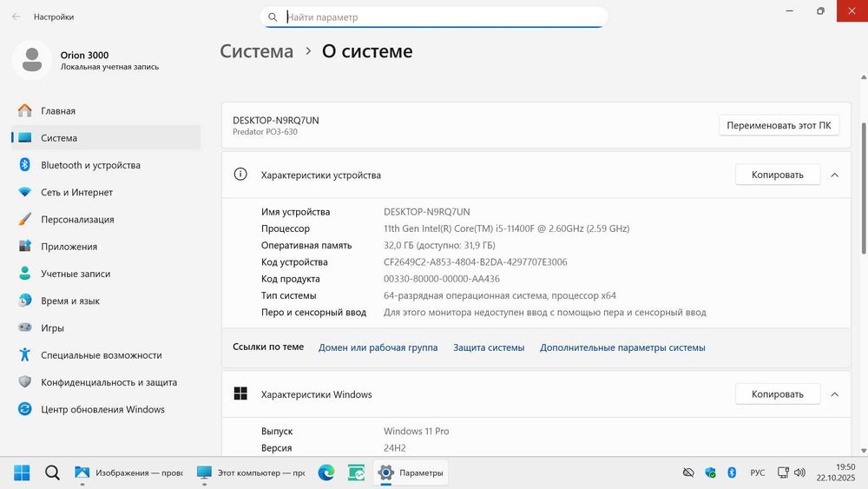The width and height of the screenshot is (868, 489).
Task: Click the Конфиденциальность и защита shield icon
Action: point(25,382)
